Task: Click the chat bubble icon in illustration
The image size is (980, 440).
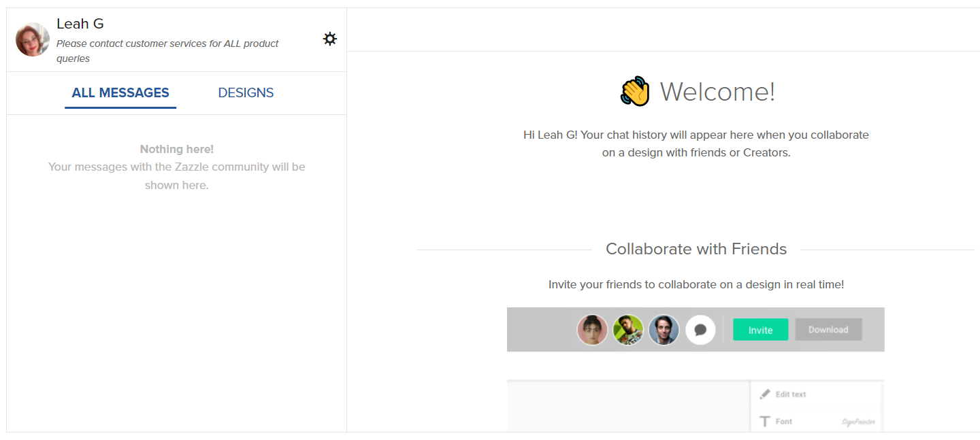Action: [x=700, y=330]
